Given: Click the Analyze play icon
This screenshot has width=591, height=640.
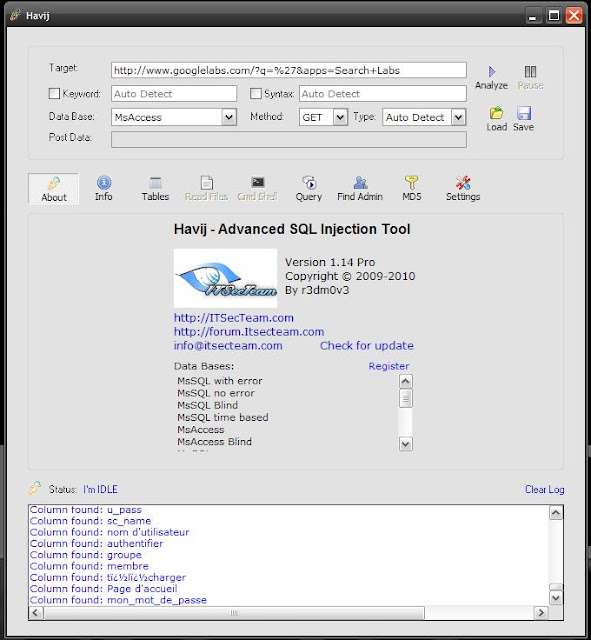Looking at the screenshot, I should click(x=492, y=72).
